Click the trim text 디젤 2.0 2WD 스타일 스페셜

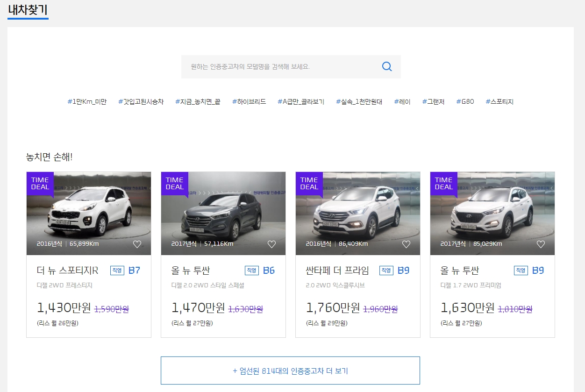pos(208,285)
